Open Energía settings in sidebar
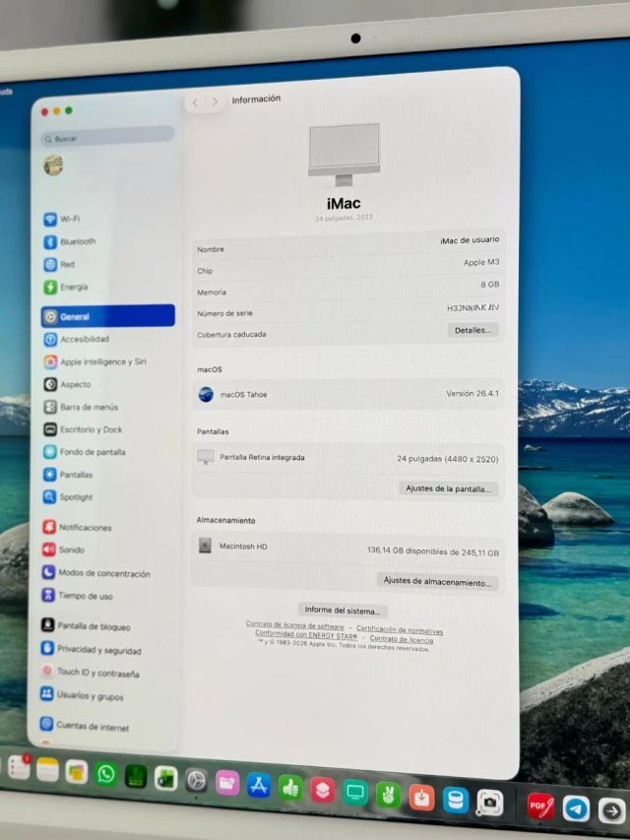Screen dimensions: 630x840 66,288
